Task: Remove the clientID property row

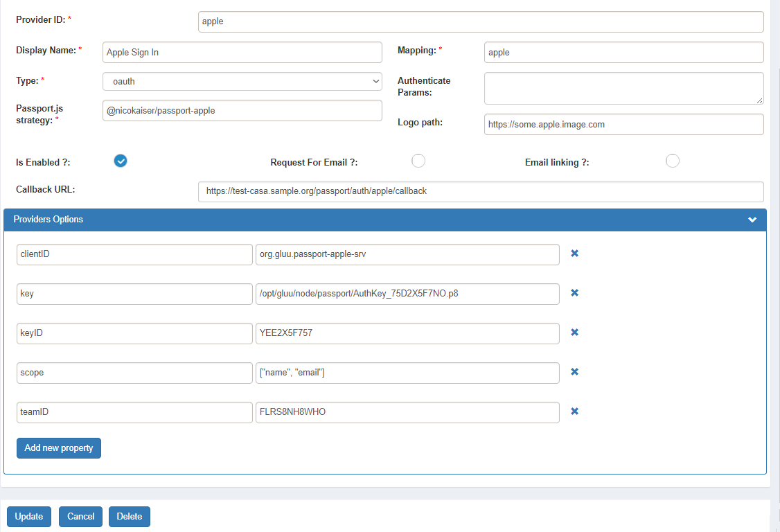Action: click(x=574, y=254)
